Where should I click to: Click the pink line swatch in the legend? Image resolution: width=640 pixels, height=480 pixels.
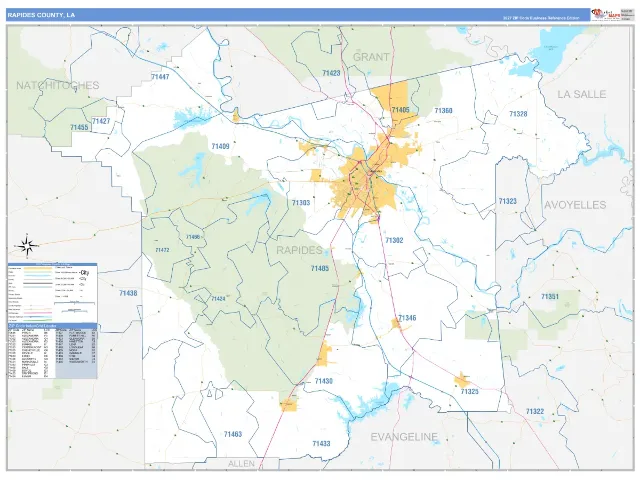coord(38,313)
